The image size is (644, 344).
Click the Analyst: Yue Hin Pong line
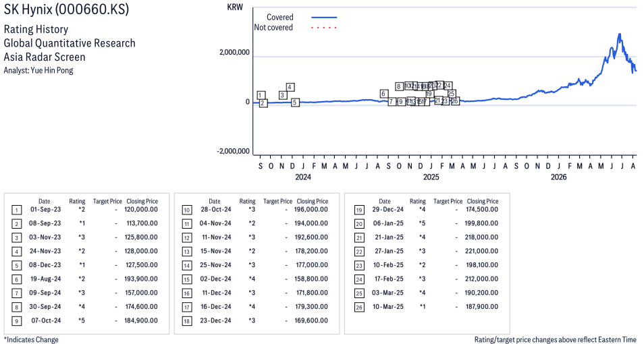38,70
